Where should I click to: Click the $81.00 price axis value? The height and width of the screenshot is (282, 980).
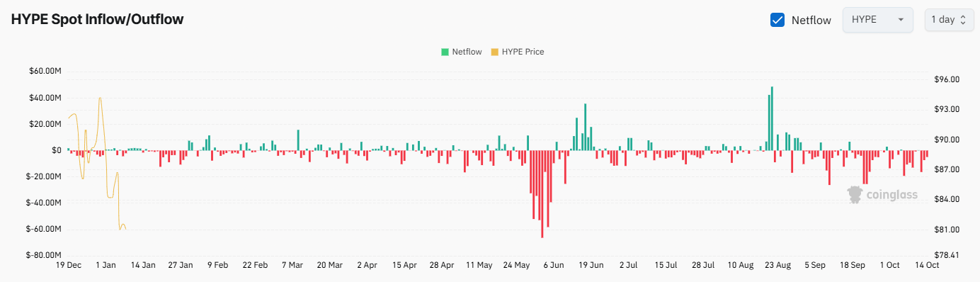pyautogui.click(x=947, y=230)
